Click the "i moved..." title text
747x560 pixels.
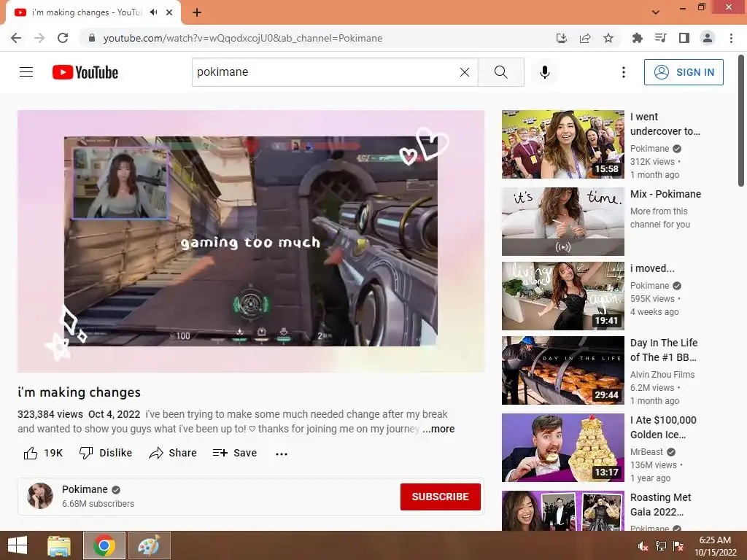click(652, 268)
